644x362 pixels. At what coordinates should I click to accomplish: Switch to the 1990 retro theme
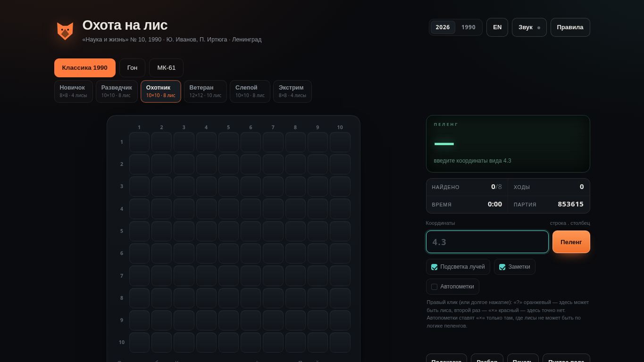pos(468,27)
